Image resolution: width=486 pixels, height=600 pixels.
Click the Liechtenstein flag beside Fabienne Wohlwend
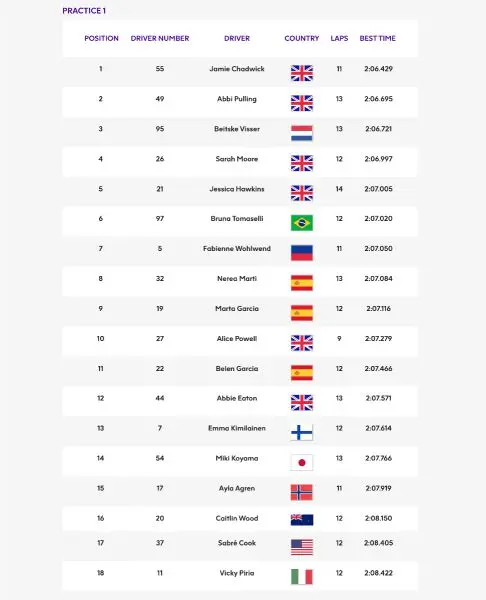click(x=302, y=253)
